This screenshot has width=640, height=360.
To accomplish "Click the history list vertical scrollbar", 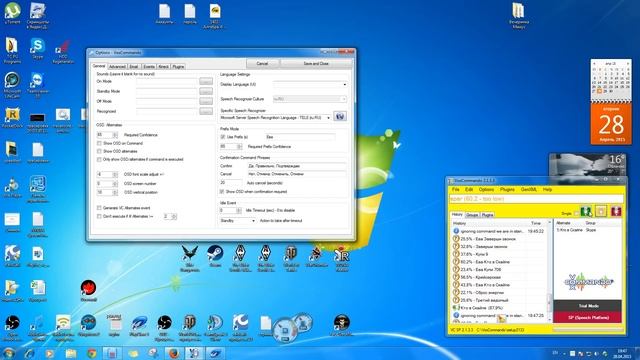I will (549, 271).
